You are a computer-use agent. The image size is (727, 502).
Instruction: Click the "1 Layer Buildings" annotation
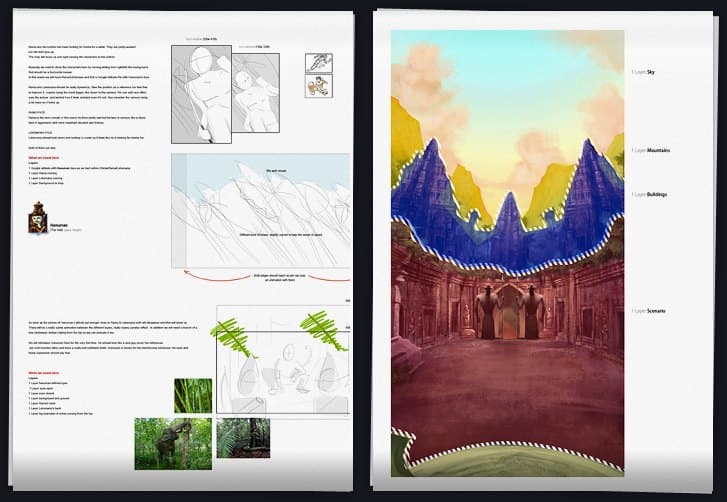650,194
